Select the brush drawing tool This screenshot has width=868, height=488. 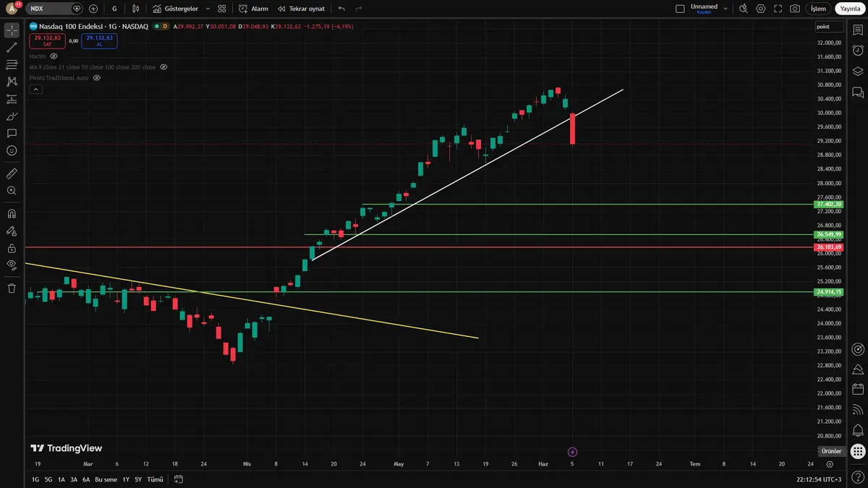pyautogui.click(x=12, y=116)
